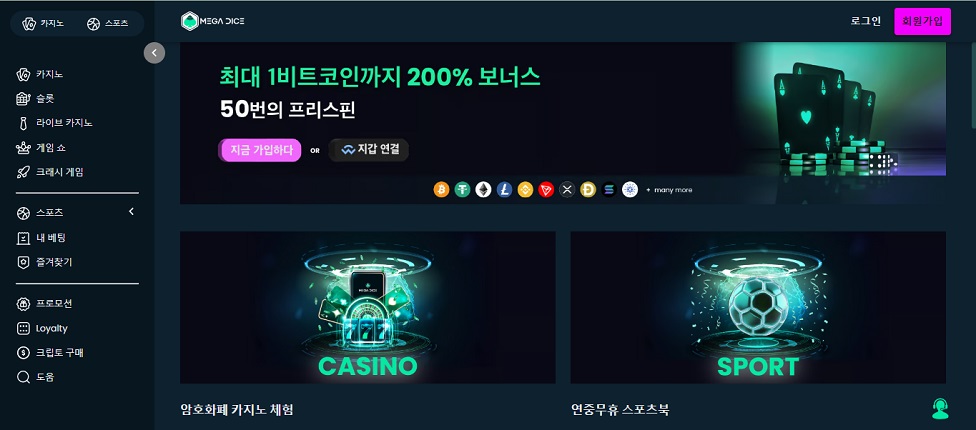Click the Mega Dice logo

tap(212, 21)
